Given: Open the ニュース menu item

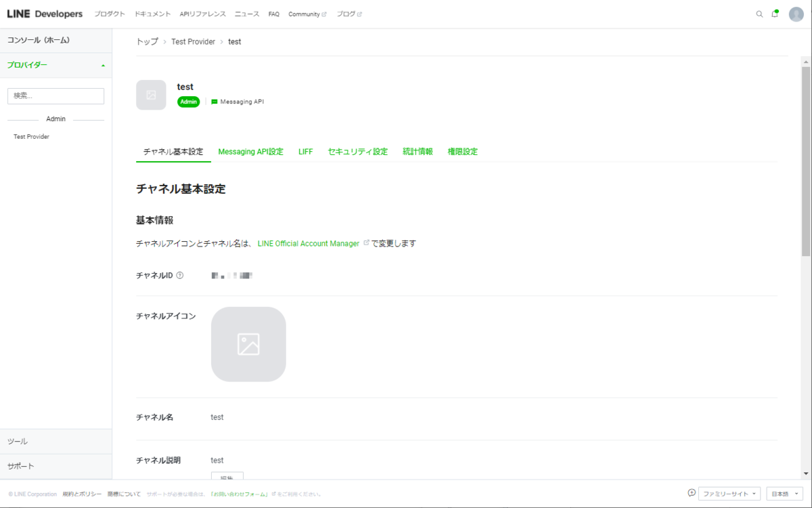Looking at the screenshot, I should (x=247, y=14).
